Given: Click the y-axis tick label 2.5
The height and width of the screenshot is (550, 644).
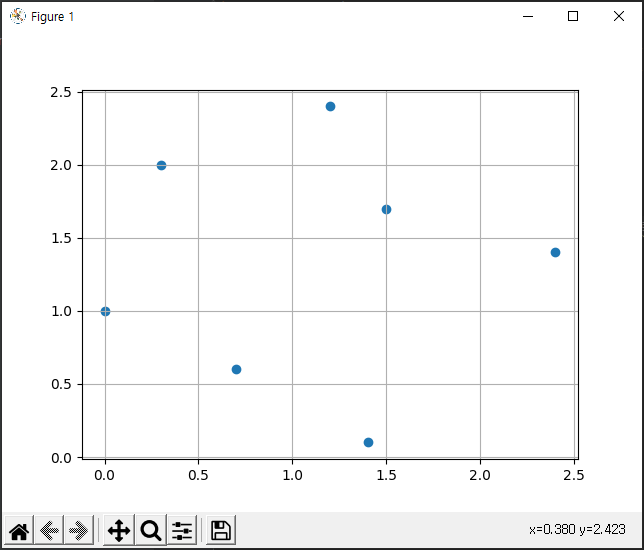Looking at the screenshot, I should (x=61, y=92).
